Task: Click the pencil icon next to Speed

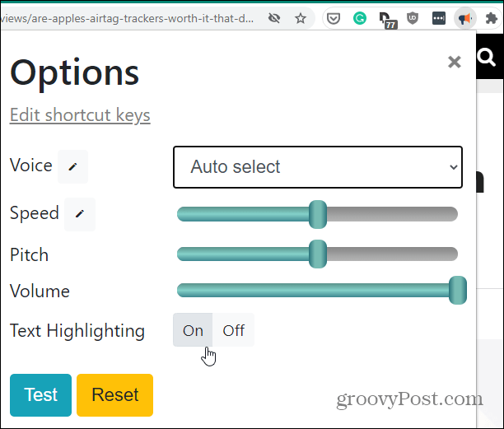Action: [x=80, y=214]
